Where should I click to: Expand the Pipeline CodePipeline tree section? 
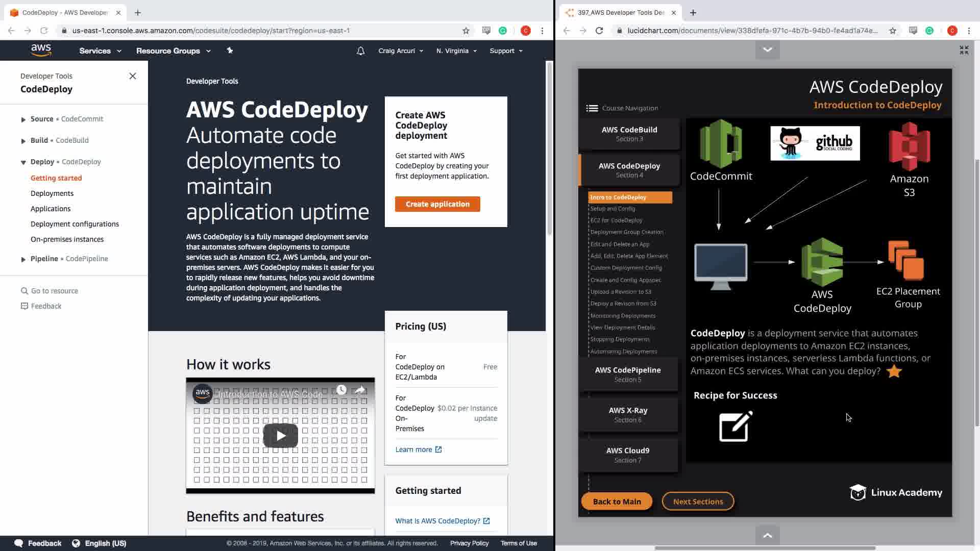coord(23,259)
